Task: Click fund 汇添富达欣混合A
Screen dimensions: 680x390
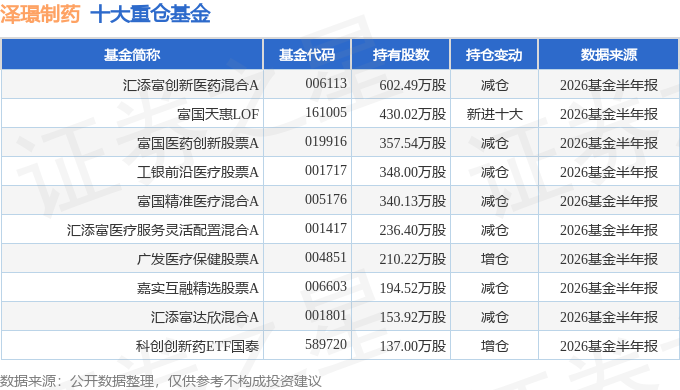Action: [205, 317]
